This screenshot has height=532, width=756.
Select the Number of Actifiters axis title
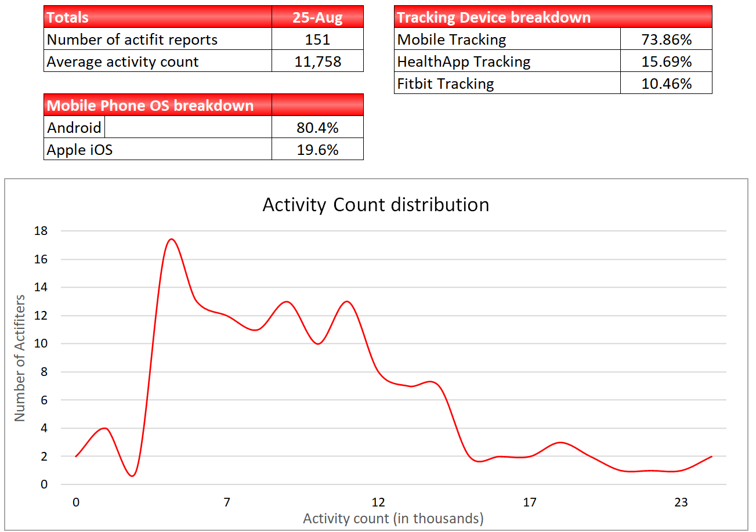pyautogui.click(x=20, y=358)
